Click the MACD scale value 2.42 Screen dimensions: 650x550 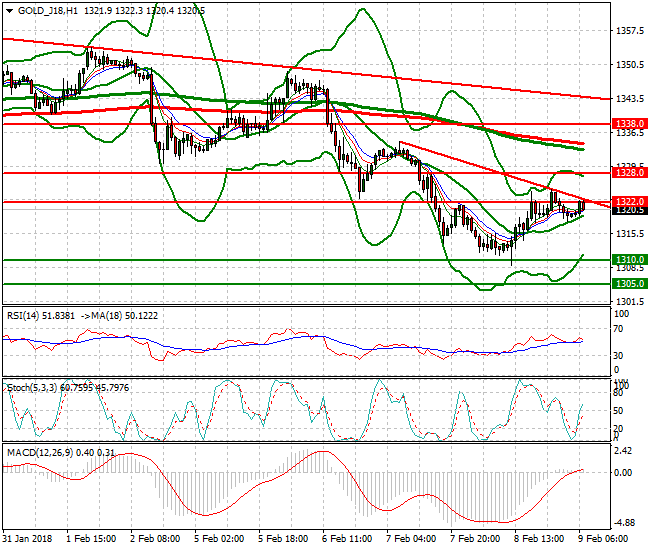pos(624,451)
